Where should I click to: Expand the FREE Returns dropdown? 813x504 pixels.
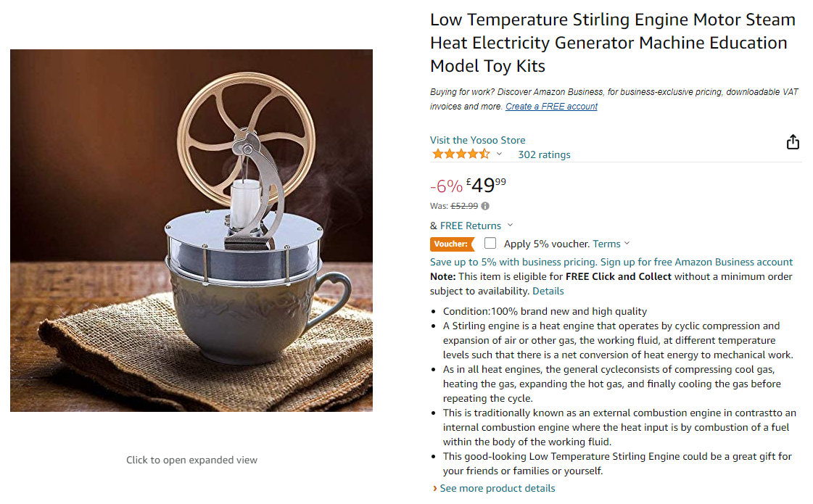[x=510, y=226]
